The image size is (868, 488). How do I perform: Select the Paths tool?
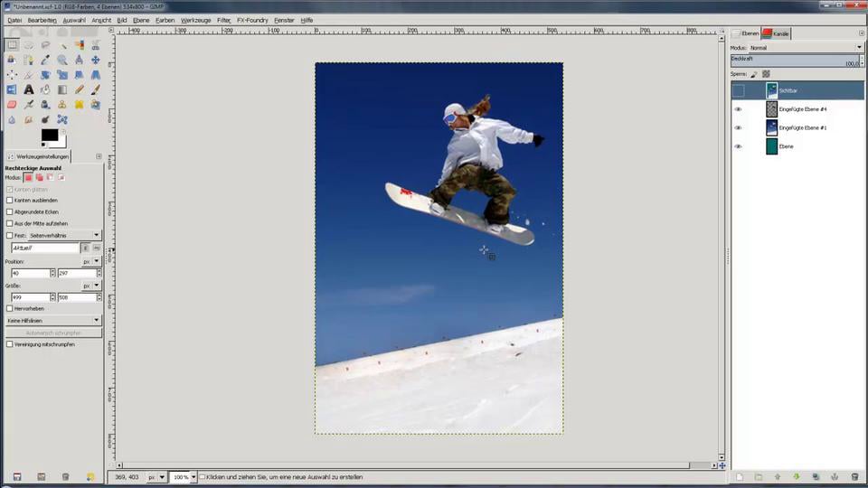pyautogui.click(x=28, y=60)
